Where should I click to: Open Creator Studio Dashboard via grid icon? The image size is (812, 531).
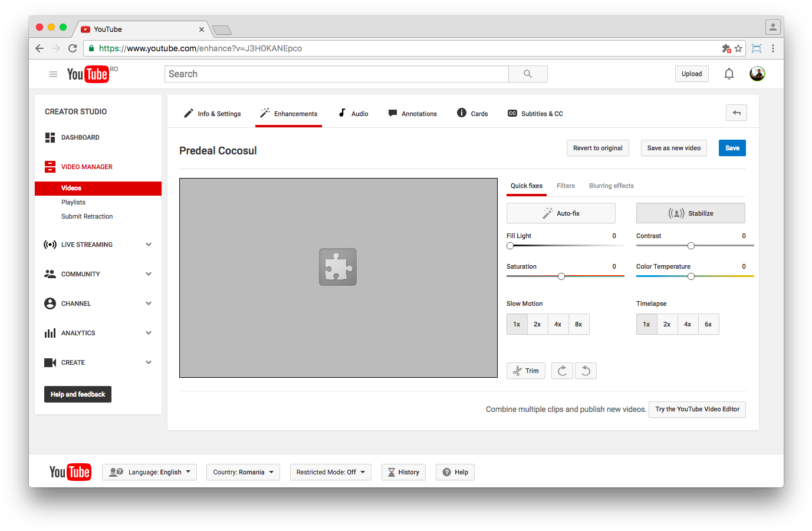[50, 137]
